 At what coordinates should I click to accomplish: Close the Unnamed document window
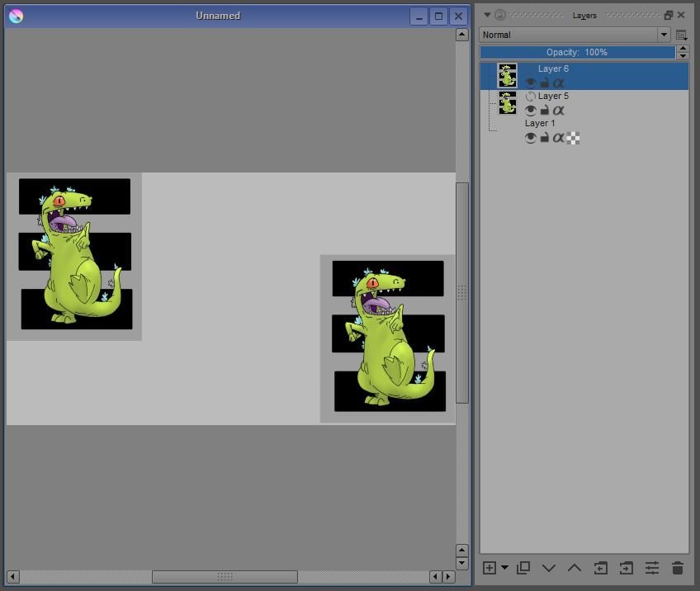pos(458,17)
